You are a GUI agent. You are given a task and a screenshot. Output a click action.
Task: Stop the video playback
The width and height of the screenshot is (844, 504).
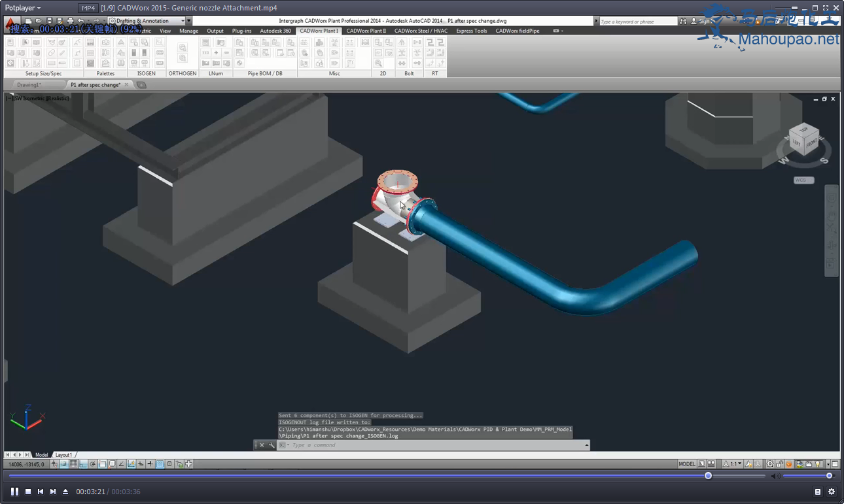[28, 492]
